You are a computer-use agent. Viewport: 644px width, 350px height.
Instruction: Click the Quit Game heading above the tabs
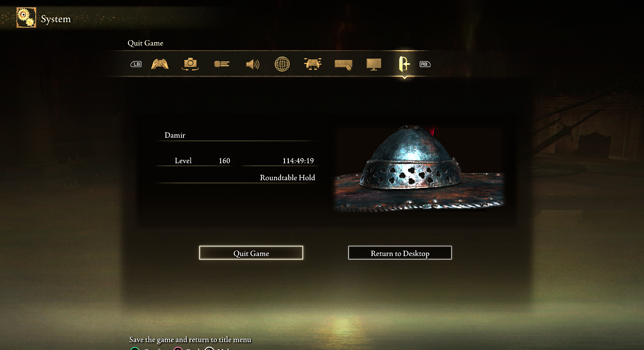click(145, 43)
